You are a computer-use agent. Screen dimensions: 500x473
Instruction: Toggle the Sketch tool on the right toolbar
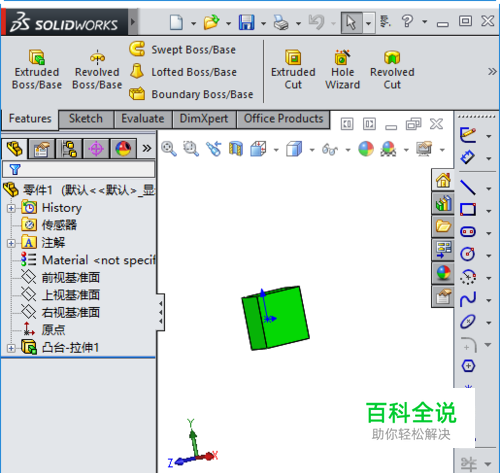[x=468, y=135]
